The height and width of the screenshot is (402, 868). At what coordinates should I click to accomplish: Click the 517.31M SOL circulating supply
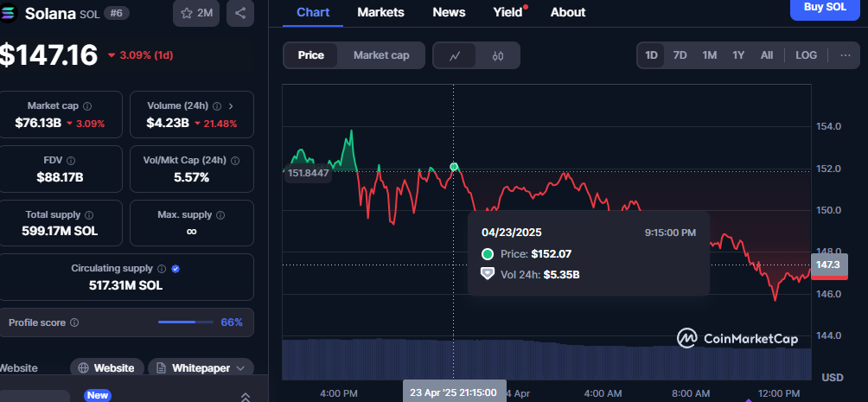[125, 285]
